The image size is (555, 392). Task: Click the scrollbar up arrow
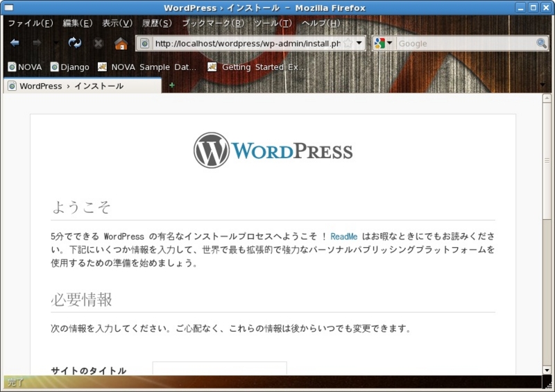(547, 98)
